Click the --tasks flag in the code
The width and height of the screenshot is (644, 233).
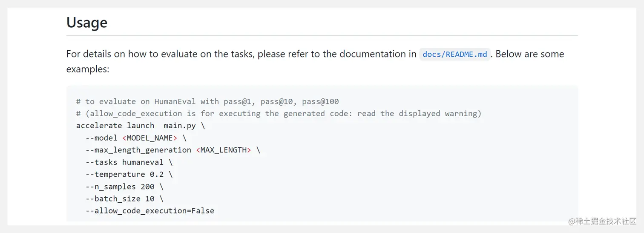tap(101, 162)
